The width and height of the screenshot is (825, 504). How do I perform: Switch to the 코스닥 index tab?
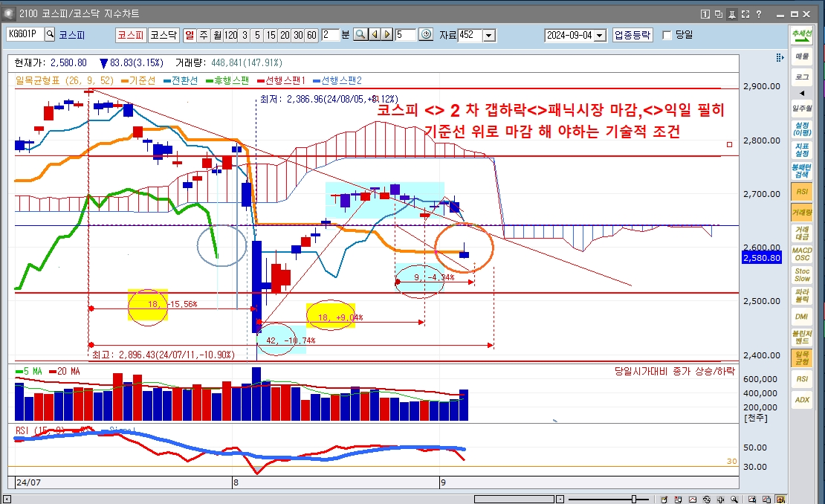click(164, 34)
